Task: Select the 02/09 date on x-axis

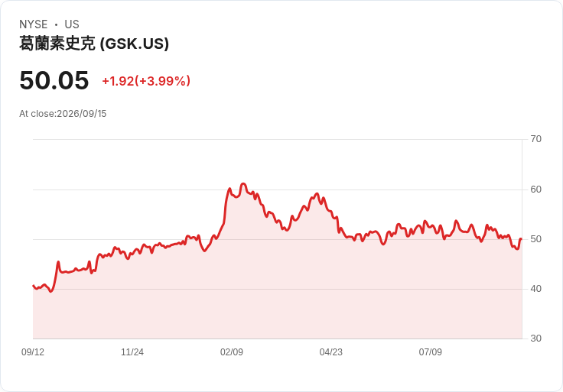Action: tap(232, 352)
